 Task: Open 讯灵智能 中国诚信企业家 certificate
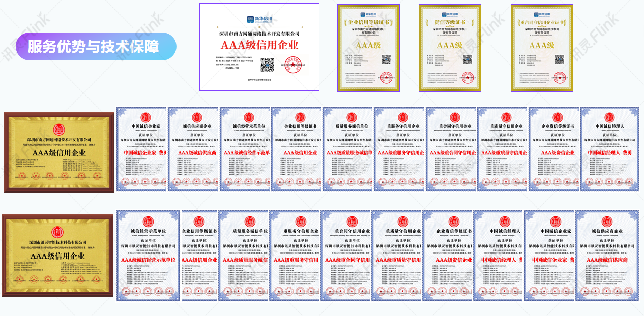(x=549, y=256)
